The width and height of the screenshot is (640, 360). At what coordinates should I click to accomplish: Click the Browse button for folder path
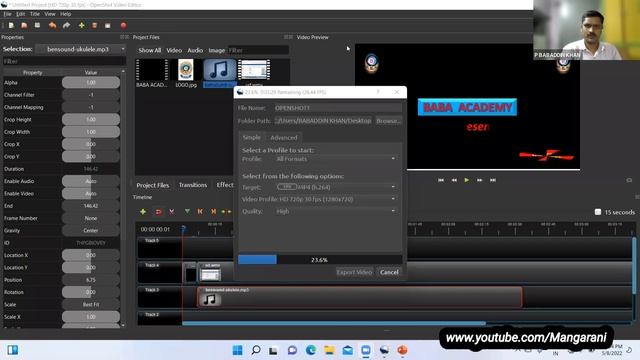click(388, 121)
